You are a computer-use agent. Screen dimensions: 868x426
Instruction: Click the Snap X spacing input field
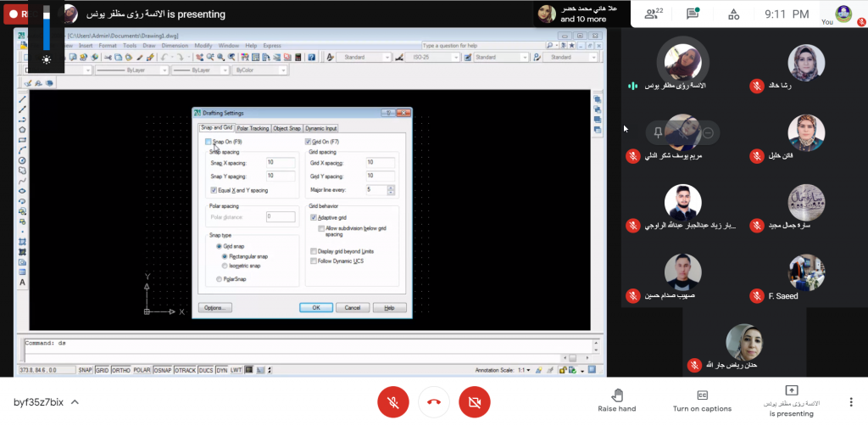coord(280,161)
